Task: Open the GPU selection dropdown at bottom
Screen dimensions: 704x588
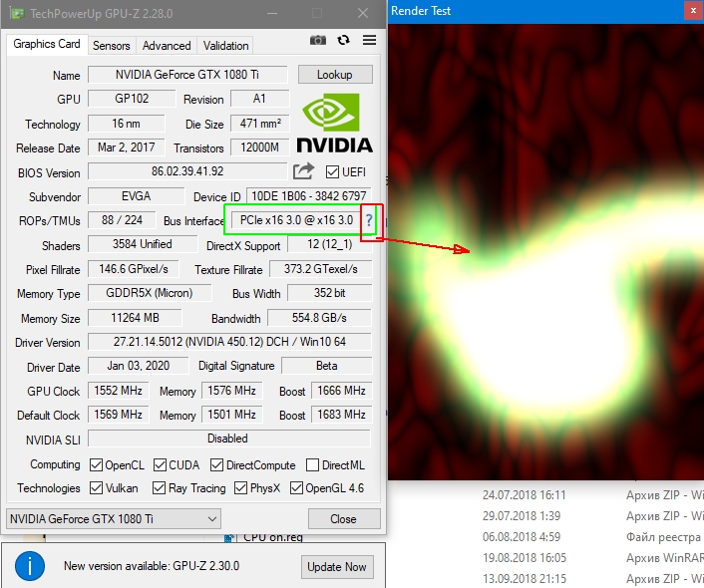Action: (x=113, y=519)
